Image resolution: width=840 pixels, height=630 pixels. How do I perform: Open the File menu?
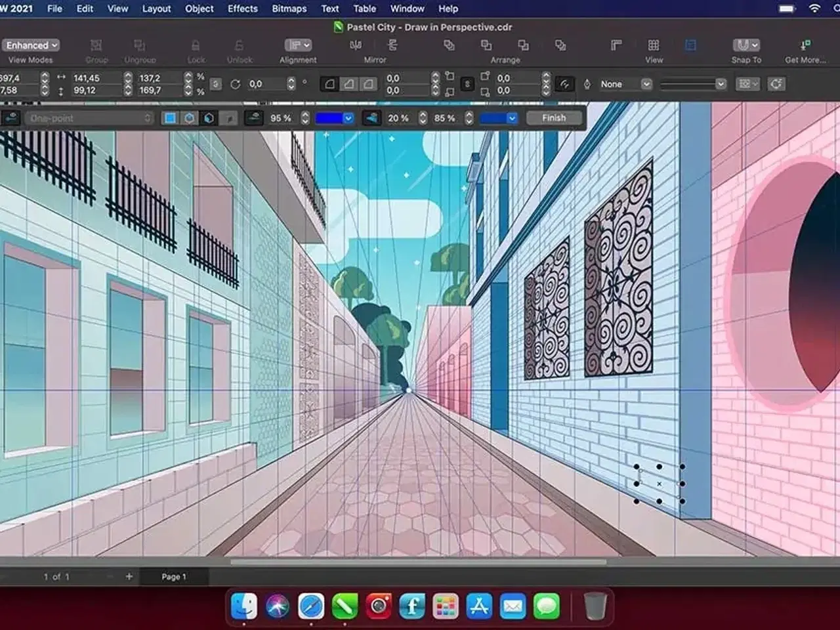click(55, 9)
